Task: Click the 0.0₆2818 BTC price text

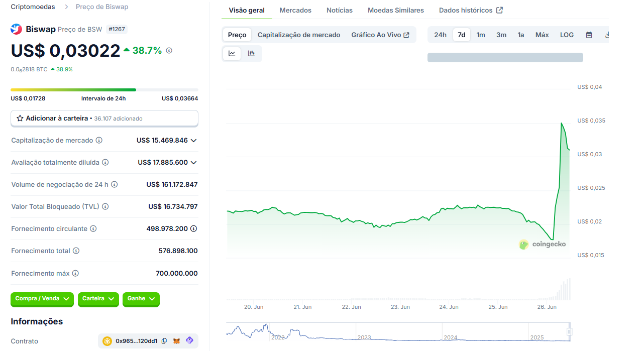Action: [29, 69]
